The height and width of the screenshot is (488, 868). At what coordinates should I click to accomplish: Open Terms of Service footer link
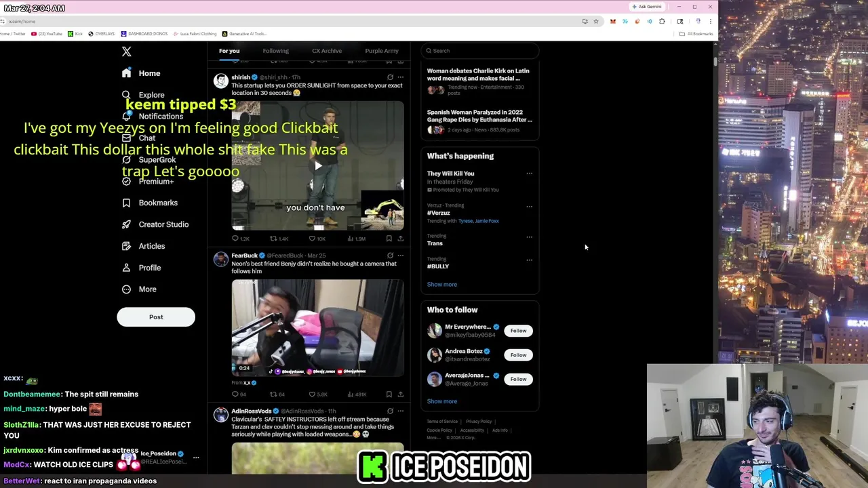pos(442,422)
